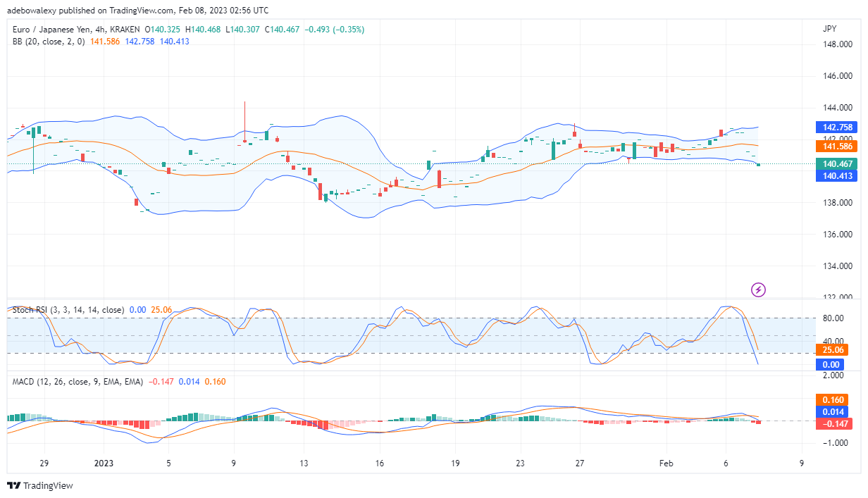Click the 5 date on time axis
This screenshot has height=498, width=868.
click(x=168, y=463)
